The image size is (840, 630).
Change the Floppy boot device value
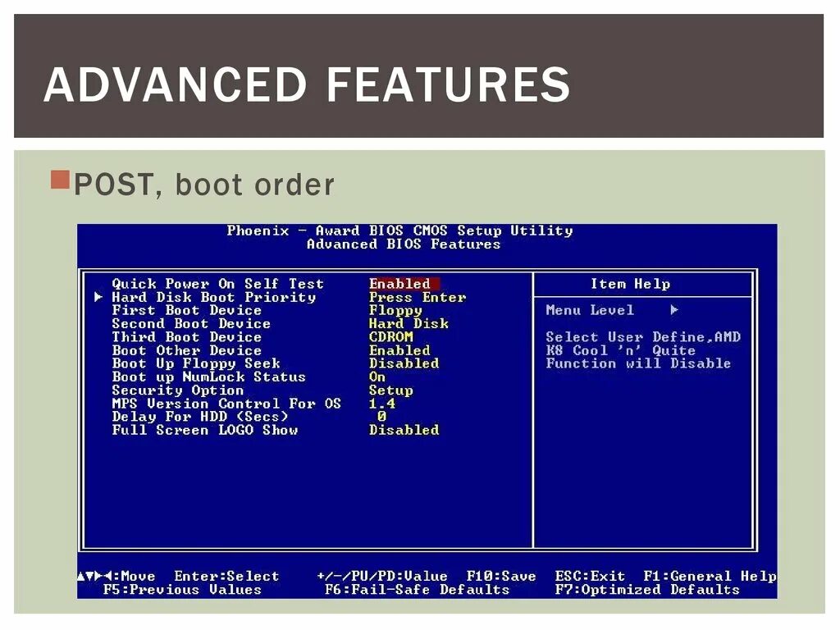point(395,310)
